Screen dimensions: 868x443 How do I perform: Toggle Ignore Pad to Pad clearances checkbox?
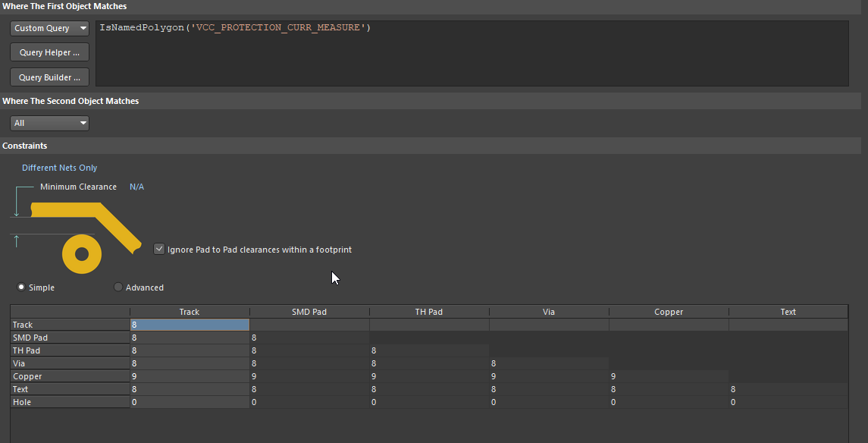coord(159,249)
